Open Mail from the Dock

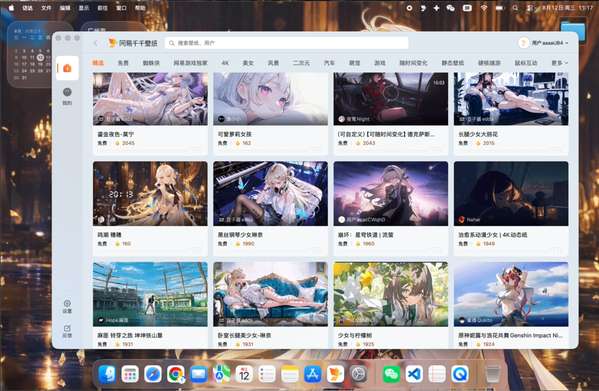coord(199,374)
